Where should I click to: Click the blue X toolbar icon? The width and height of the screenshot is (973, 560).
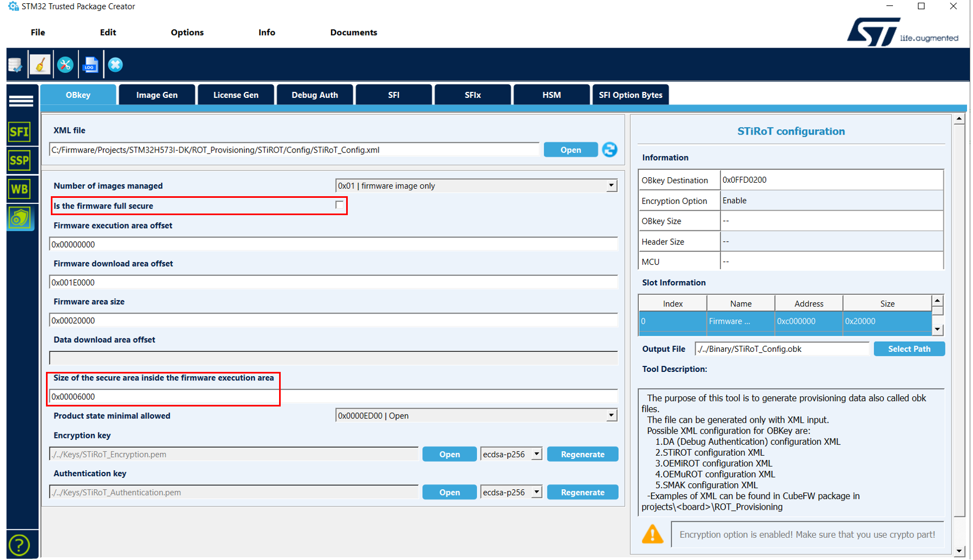click(115, 65)
